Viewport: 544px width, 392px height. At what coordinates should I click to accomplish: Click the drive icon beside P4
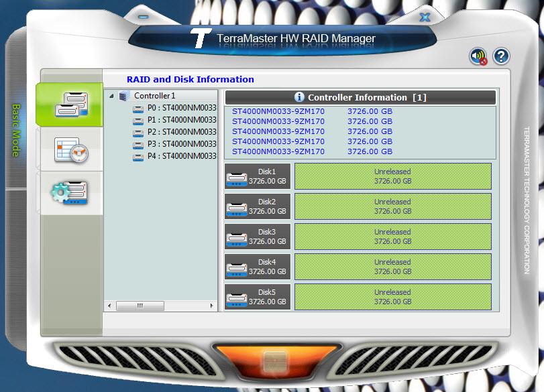click(138, 157)
